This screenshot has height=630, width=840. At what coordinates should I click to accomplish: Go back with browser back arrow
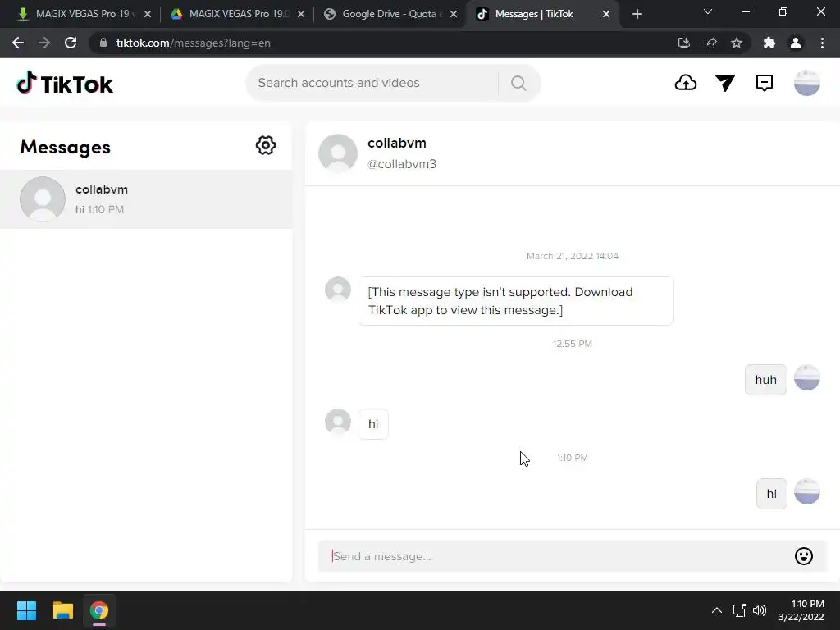click(x=18, y=43)
